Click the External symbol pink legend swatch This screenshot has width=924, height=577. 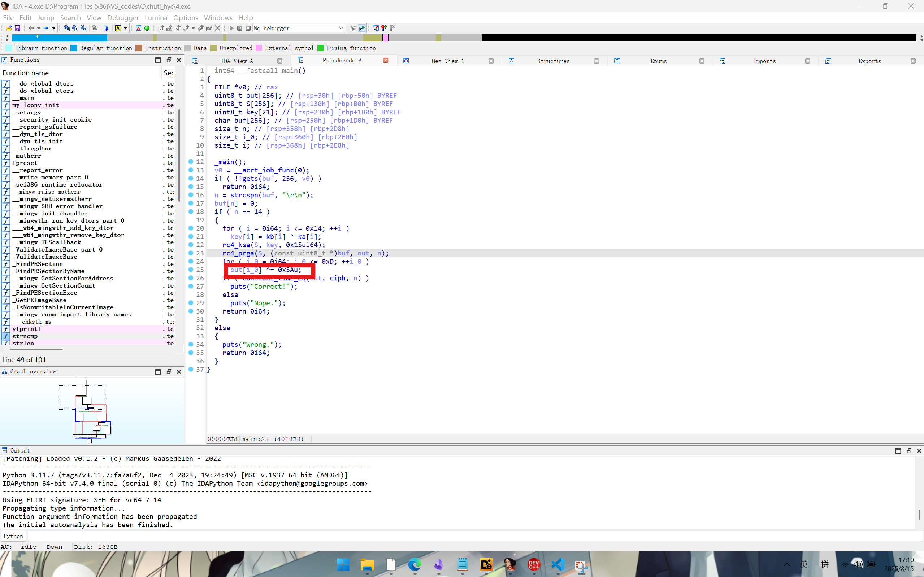pos(259,48)
